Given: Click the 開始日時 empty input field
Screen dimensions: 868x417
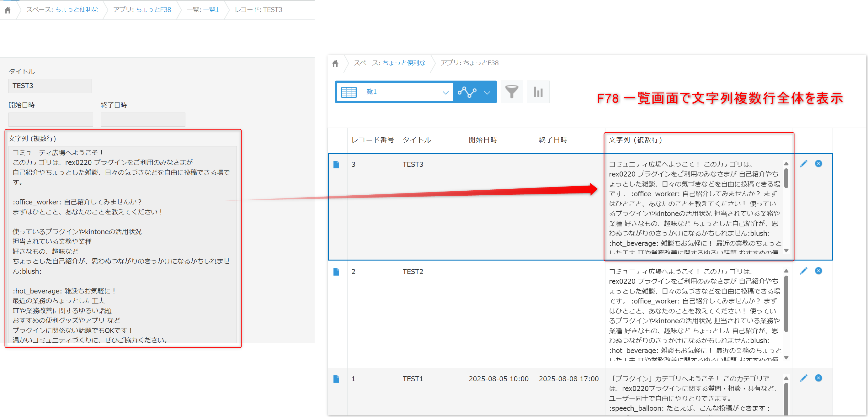Looking at the screenshot, I should click(51, 119).
